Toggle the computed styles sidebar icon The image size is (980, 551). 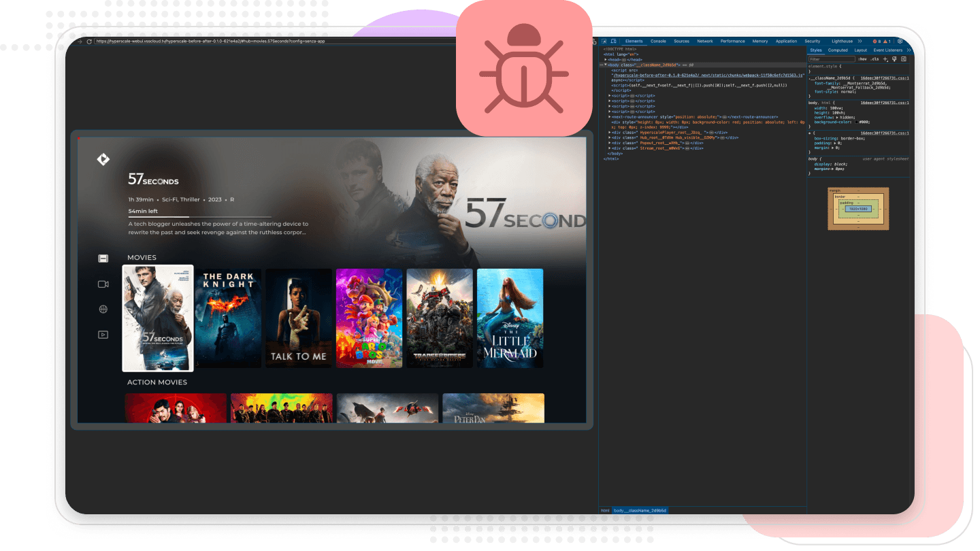tap(904, 59)
